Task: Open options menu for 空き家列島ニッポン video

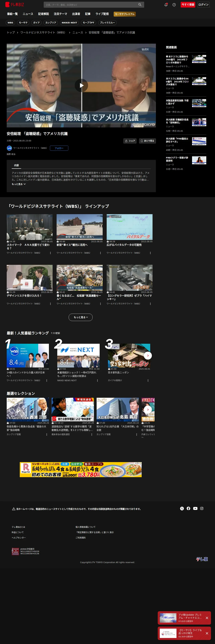Action: tap(148, 381)
